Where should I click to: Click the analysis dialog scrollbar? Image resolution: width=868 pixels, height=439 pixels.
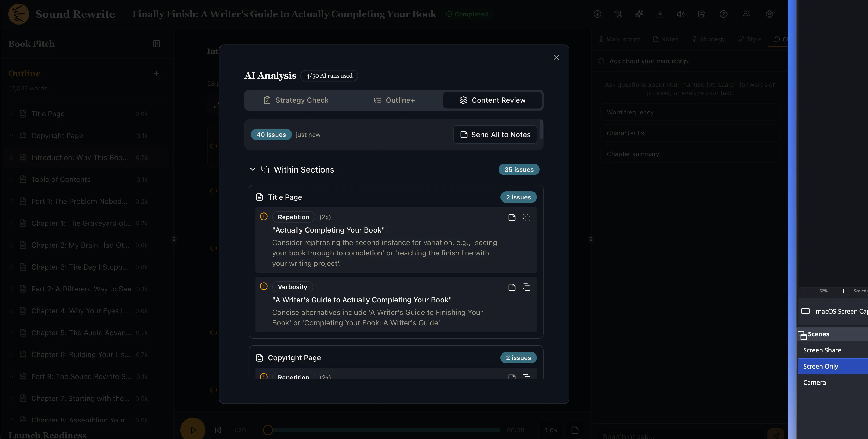coord(541,129)
